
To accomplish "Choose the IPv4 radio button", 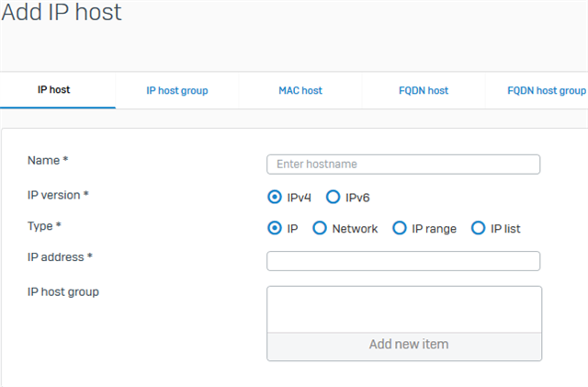I will click(x=275, y=197).
